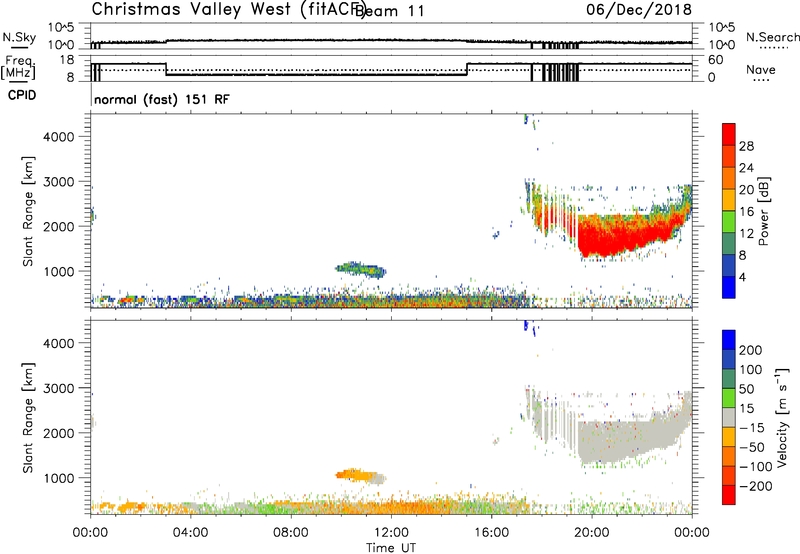Click the date "06/Dec/2018" in the header
Screen dimensions: 800x554
[639, 10]
